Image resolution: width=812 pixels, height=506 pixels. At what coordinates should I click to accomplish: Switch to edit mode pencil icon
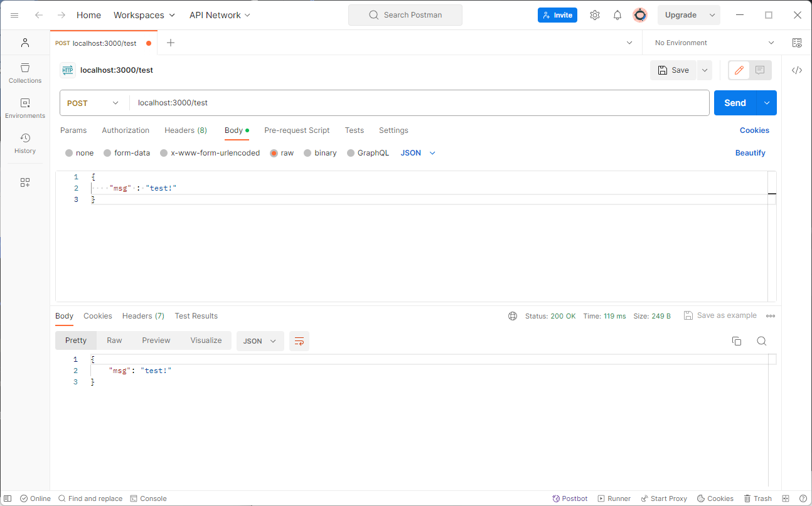(x=739, y=70)
